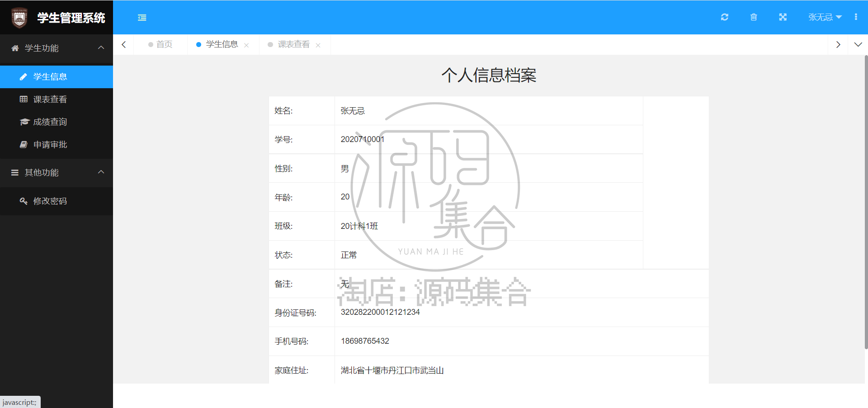This screenshot has height=408, width=868.
Task: Click the home icon beside 学生功能
Action: pyautogui.click(x=15, y=48)
